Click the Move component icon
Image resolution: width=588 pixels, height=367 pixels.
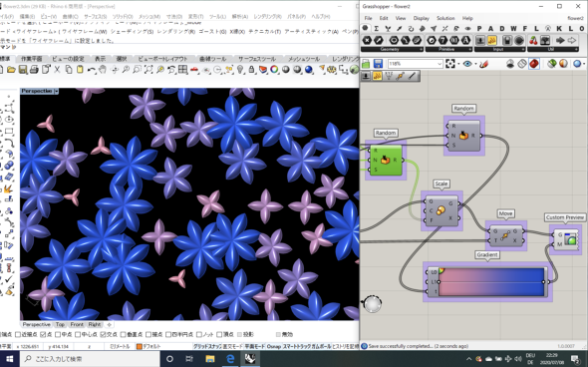[505, 235]
